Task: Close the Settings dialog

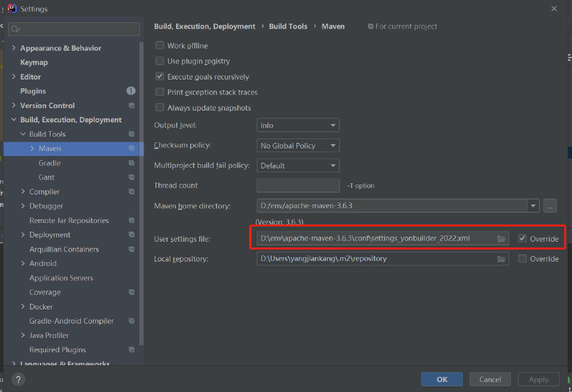Action: coord(554,9)
